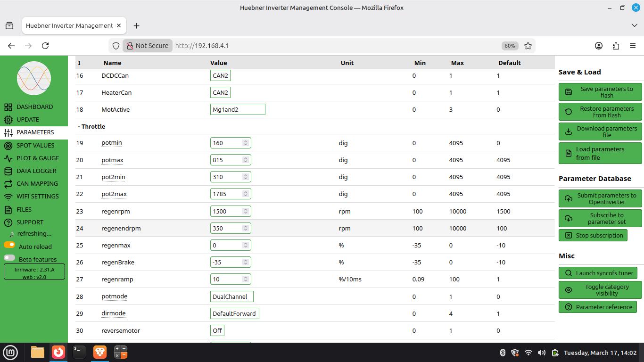Image resolution: width=644 pixels, height=362 pixels.
Task: Open the MotActive dropdown showing Mg1and2
Action: tap(238, 109)
